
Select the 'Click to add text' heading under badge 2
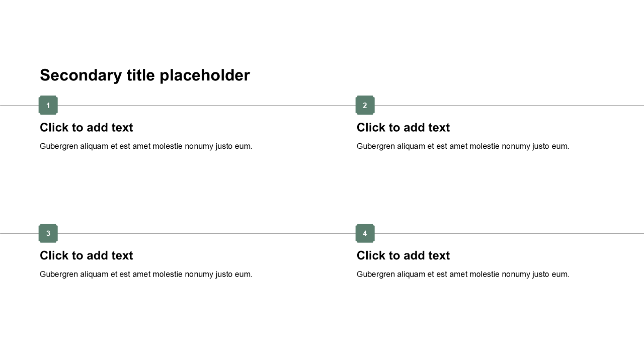tap(403, 128)
